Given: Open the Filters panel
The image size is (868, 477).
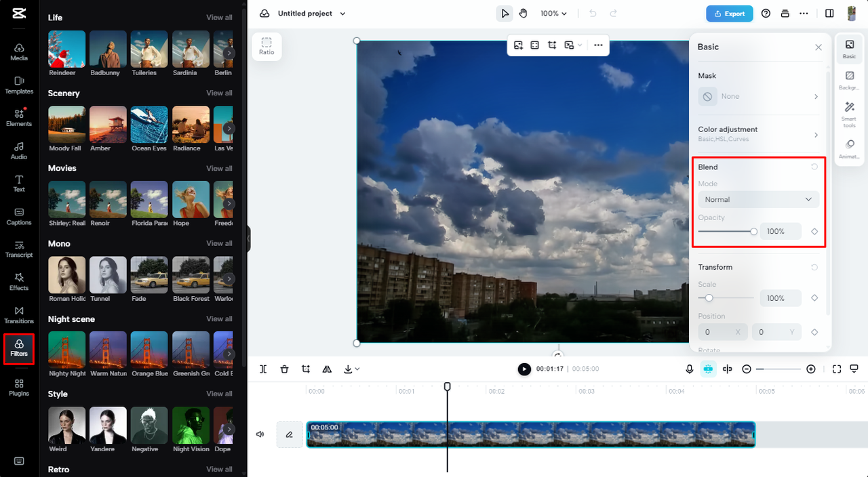Looking at the screenshot, I should 19,348.
